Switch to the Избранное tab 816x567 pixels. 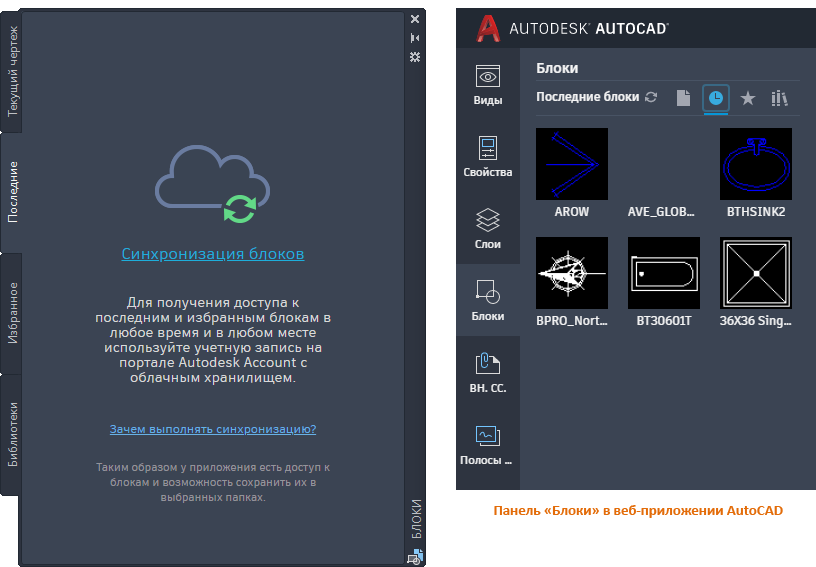(x=12, y=313)
